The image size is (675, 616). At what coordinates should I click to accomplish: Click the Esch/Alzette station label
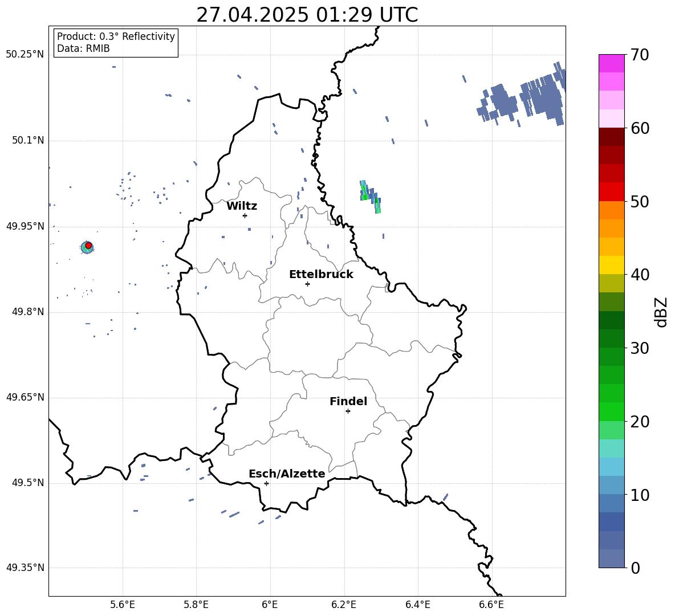[287, 474]
